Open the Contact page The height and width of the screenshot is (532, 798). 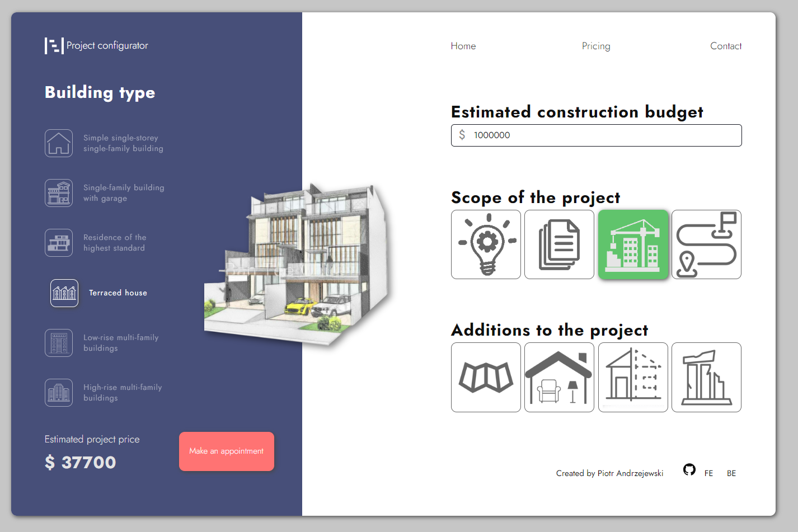point(726,46)
